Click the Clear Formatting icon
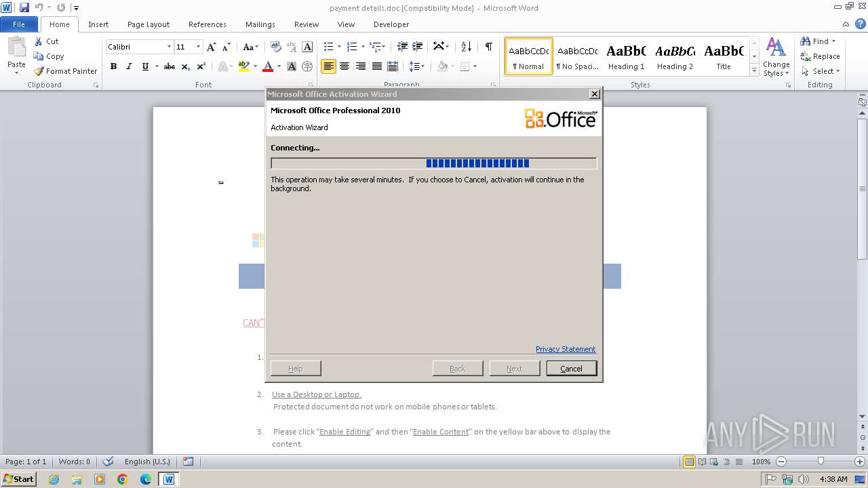868x488 pixels. tap(276, 47)
